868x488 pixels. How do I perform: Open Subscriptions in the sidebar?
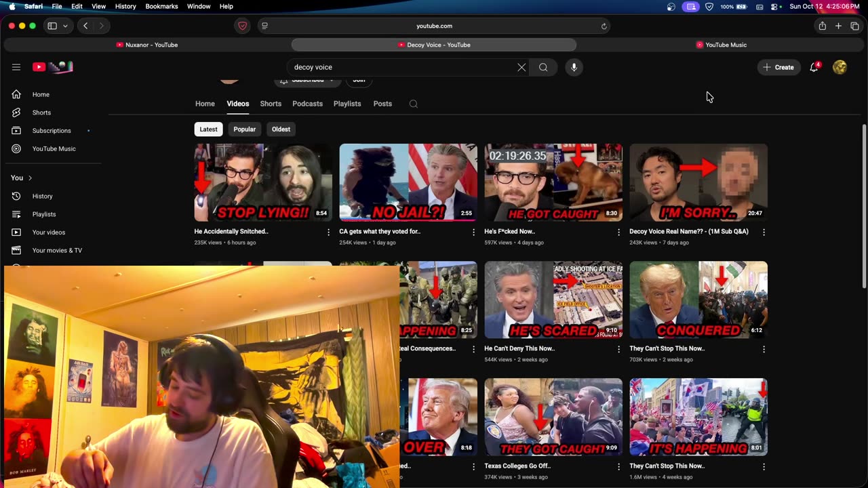(x=51, y=130)
